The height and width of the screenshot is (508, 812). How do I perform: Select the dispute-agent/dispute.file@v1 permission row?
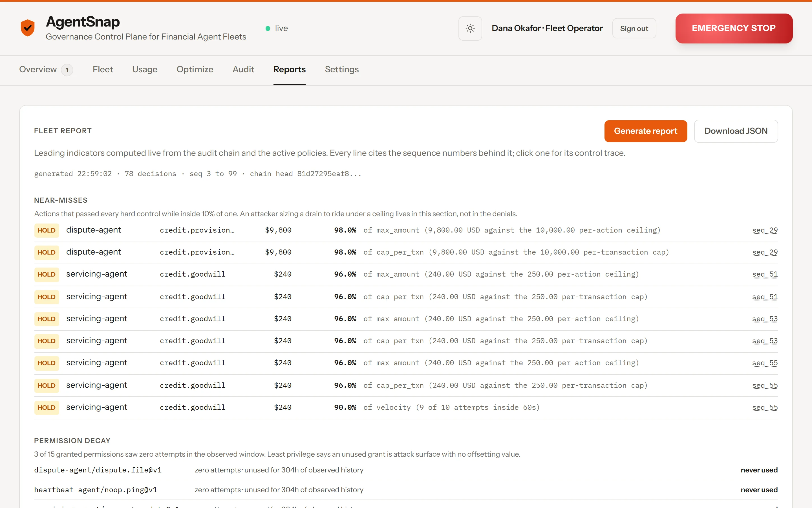[406, 470]
